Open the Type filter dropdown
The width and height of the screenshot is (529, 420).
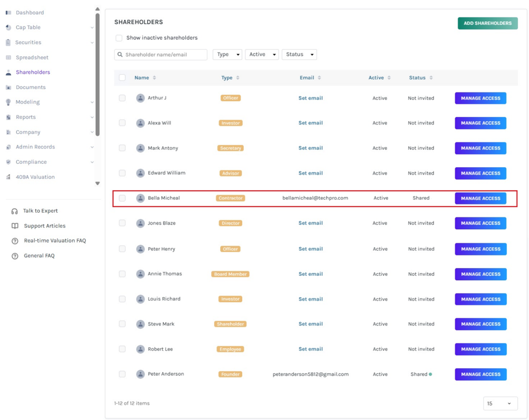coord(228,54)
